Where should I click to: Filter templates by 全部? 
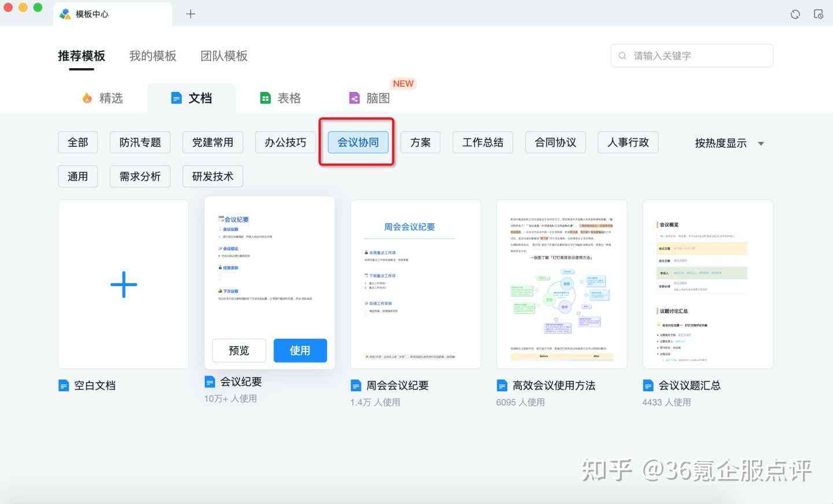(x=78, y=142)
